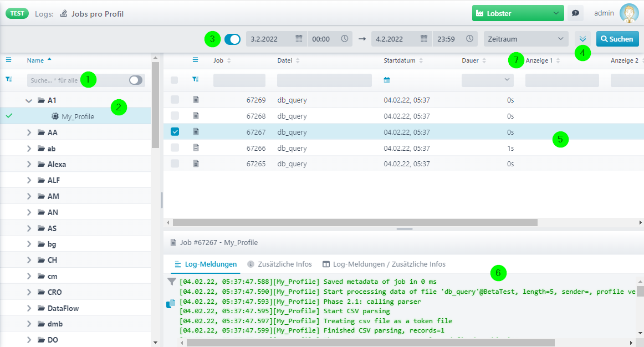This screenshot has height=347, width=644.
Task: Click the Startdatum calendar filter icon
Action: coord(386,80)
